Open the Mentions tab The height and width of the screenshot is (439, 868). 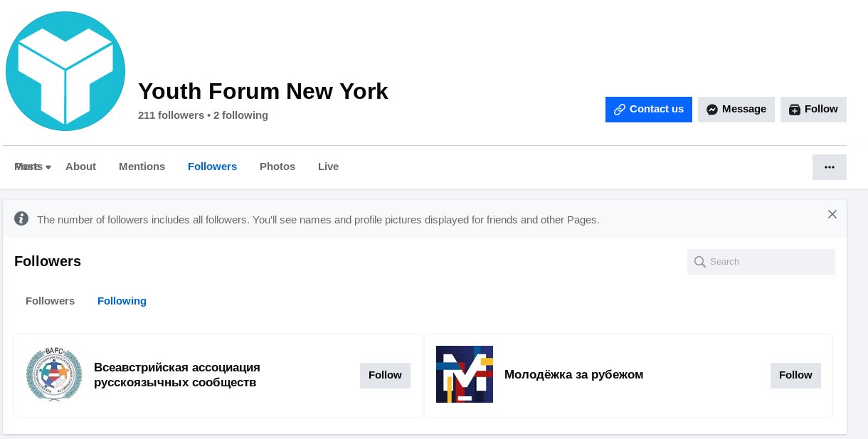point(142,166)
